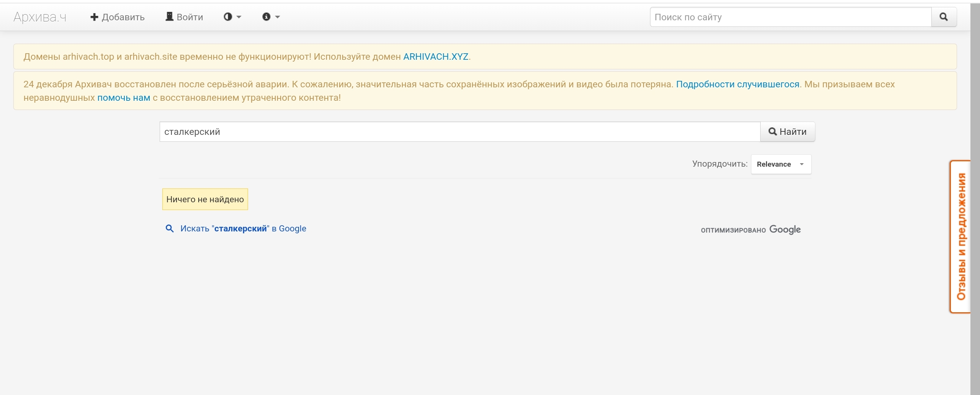Image resolution: width=980 pixels, height=395 pixels.
Task: Open the Отзывы и предложения feedback tab
Action: [960, 236]
